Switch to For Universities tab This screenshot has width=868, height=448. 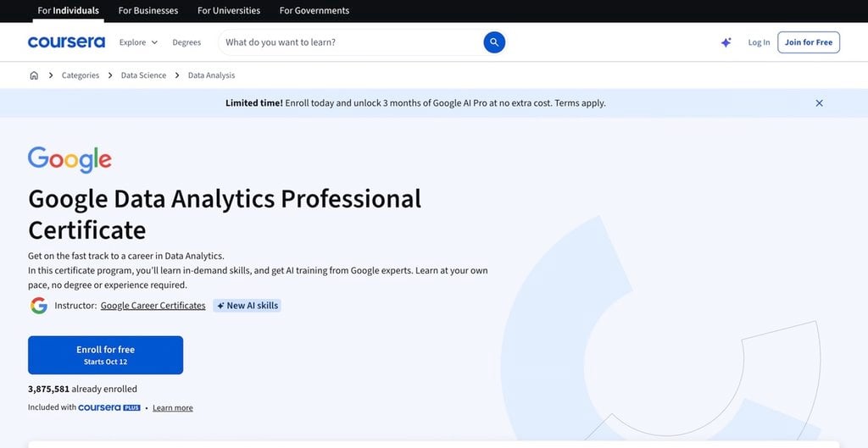(x=229, y=10)
